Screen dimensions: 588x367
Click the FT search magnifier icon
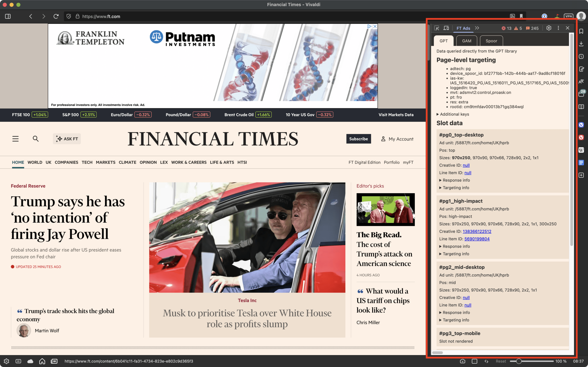(x=36, y=139)
